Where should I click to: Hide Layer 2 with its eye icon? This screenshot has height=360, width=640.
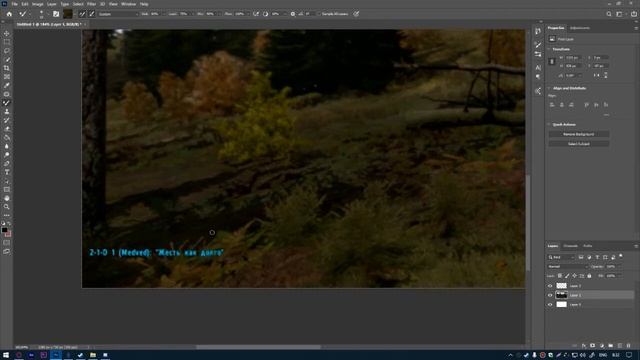click(x=550, y=286)
